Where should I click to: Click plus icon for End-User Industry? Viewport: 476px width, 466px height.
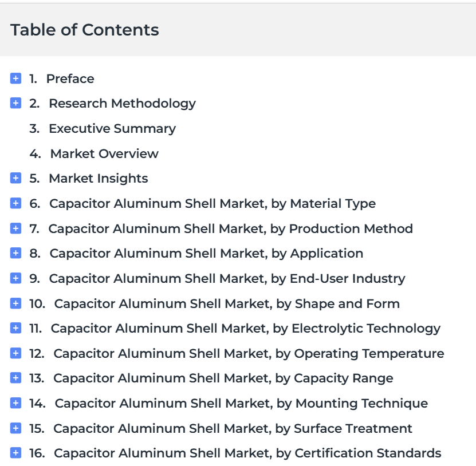click(x=16, y=278)
